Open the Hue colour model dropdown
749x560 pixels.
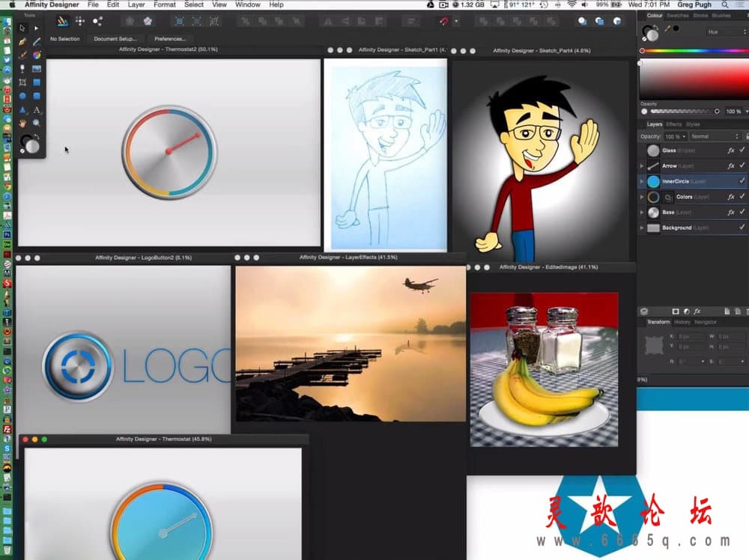tap(727, 32)
